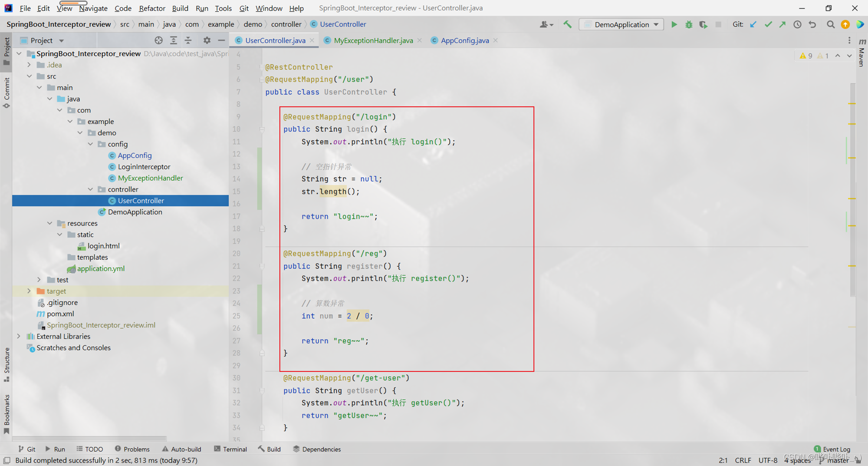Start debugging with the bug icon
This screenshot has width=868, height=466.
tap(689, 25)
